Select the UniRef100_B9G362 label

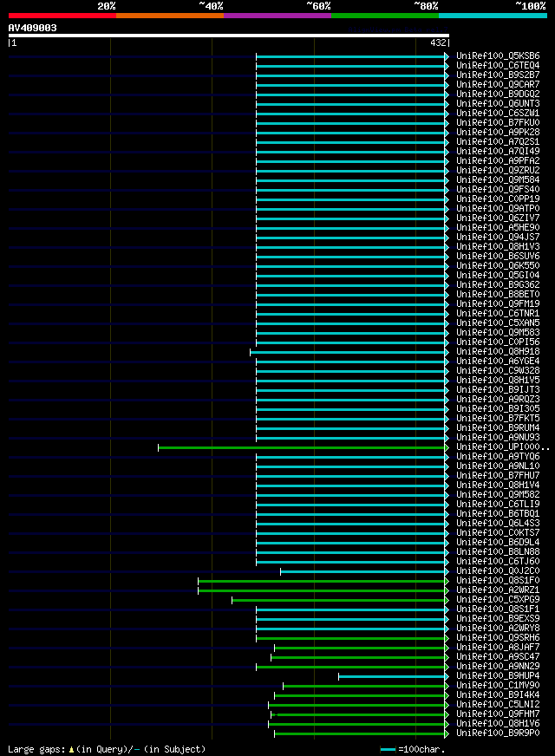pyautogui.click(x=498, y=285)
